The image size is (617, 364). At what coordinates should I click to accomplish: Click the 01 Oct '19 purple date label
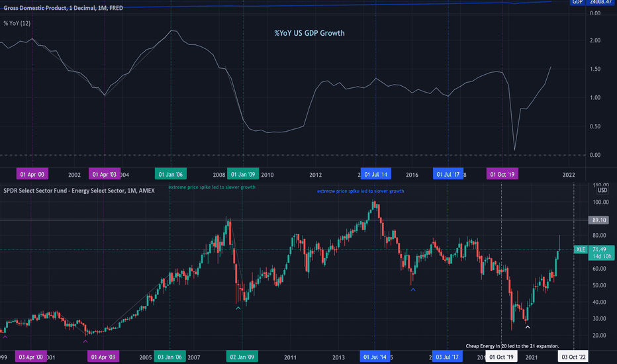(x=502, y=174)
